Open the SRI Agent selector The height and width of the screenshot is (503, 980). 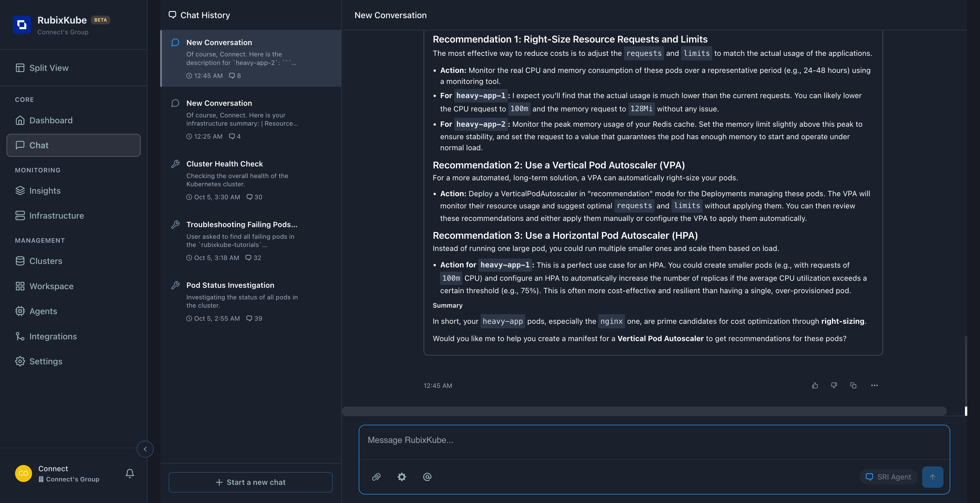click(x=888, y=477)
